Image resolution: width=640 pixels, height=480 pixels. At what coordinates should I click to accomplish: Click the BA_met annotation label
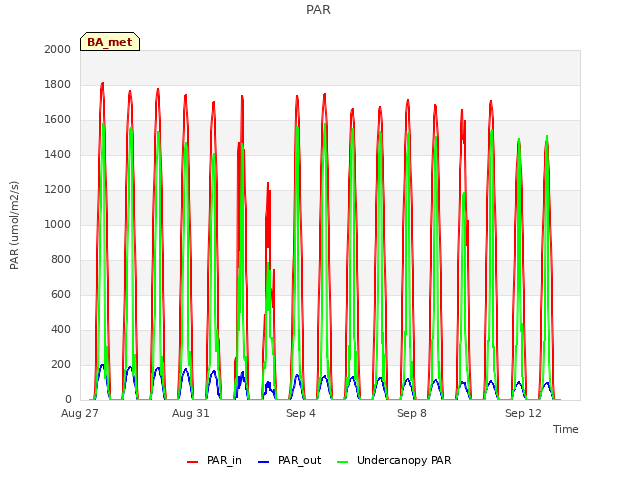(110, 42)
